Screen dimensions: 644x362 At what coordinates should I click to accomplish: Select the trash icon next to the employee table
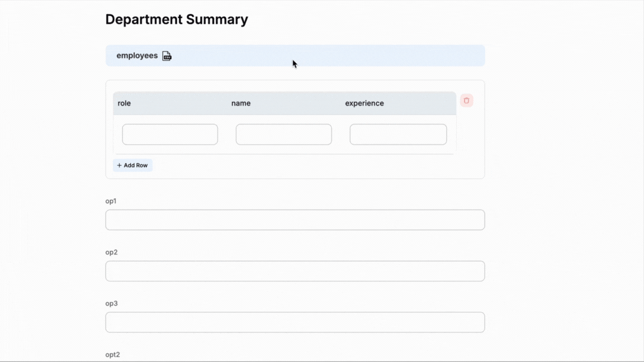point(466,100)
